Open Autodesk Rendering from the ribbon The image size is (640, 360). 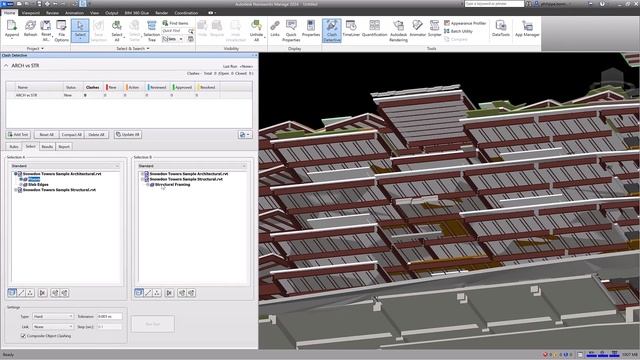click(398, 31)
